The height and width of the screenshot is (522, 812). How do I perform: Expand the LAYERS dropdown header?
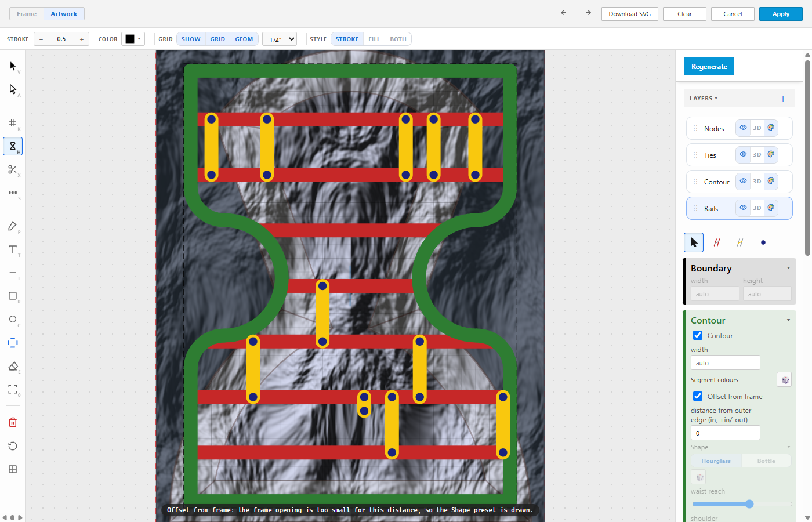(704, 99)
